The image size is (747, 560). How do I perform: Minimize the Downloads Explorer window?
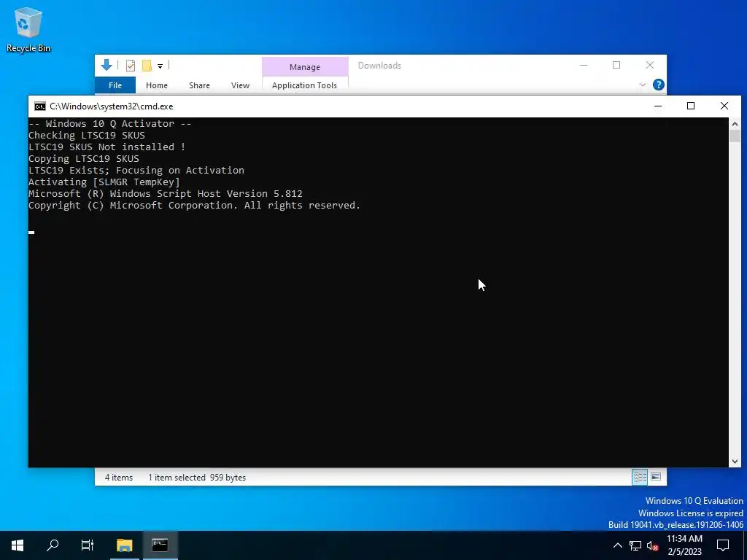(584, 65)
